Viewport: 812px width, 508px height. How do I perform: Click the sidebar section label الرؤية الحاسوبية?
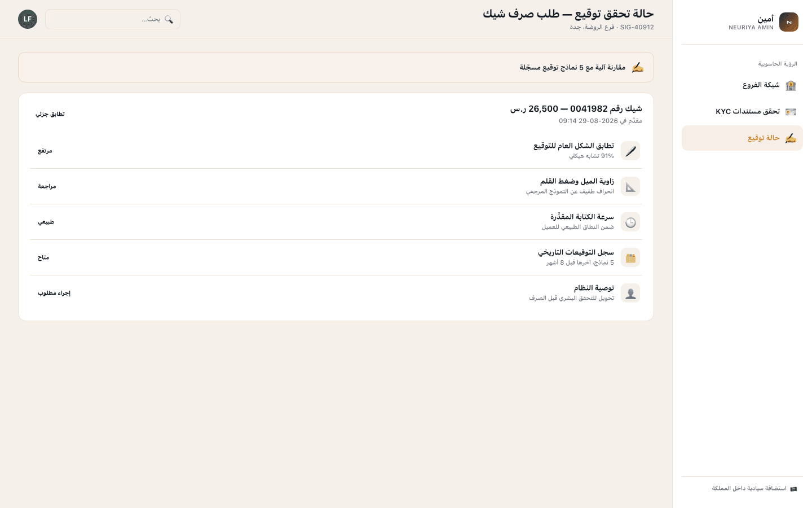(x=778, y=64)
